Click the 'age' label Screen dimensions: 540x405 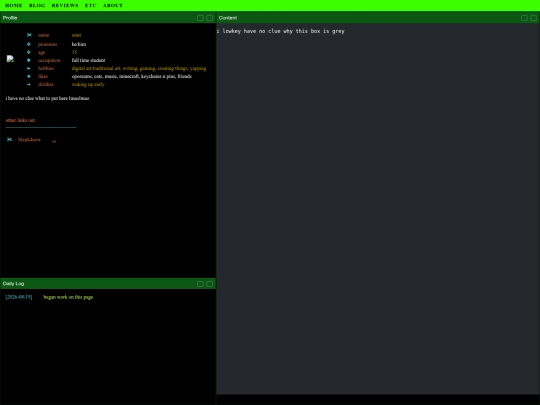click(x=42, y=52)
